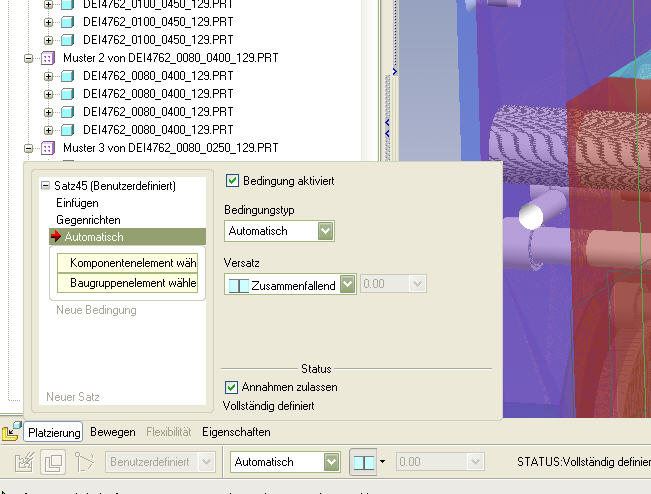Select Muster 2 von DEI4762_0080_0400_129.PRT node
651x494 pixels.
point(171,58)
